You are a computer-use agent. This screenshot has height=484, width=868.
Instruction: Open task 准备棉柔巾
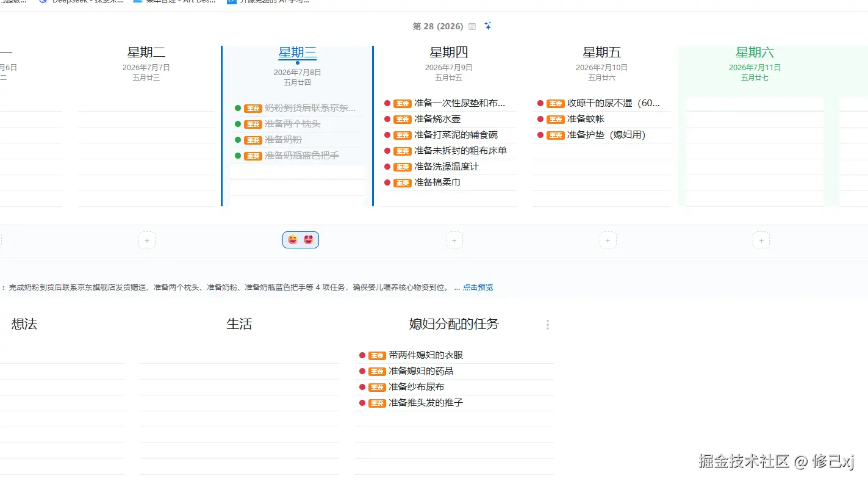[437, 182]
